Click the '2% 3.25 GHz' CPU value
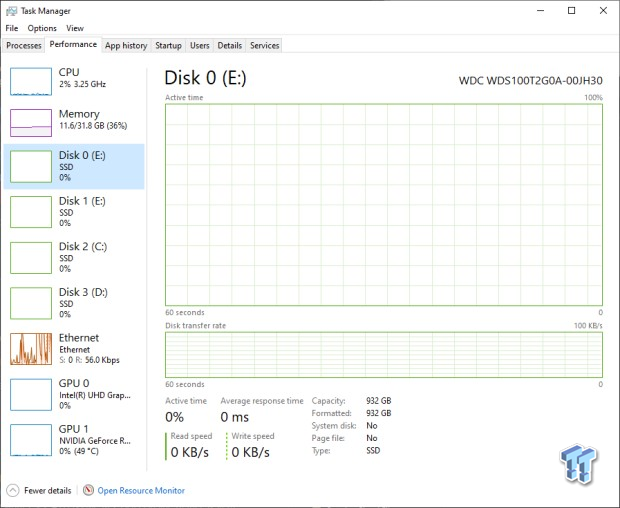Image resolution: width=620 pixels, height=508 pixels. click(x=82, y=84)
